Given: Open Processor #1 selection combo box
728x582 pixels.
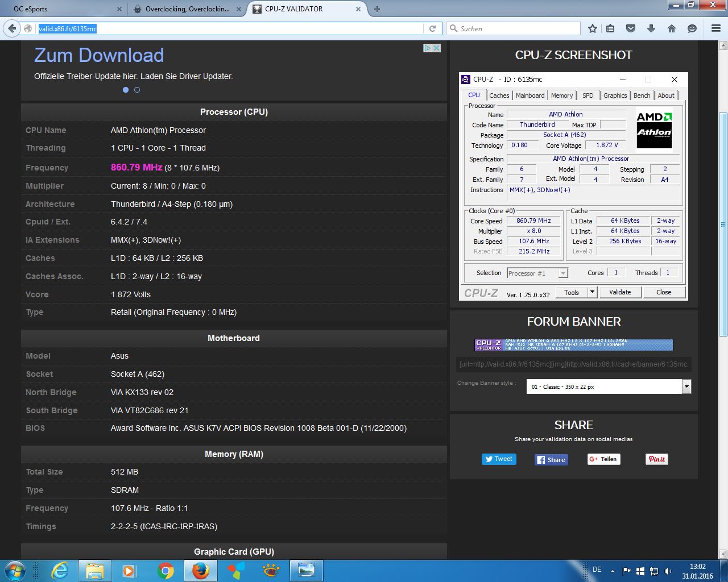Looking at the screenshot, I should click(x=537, y=273).
